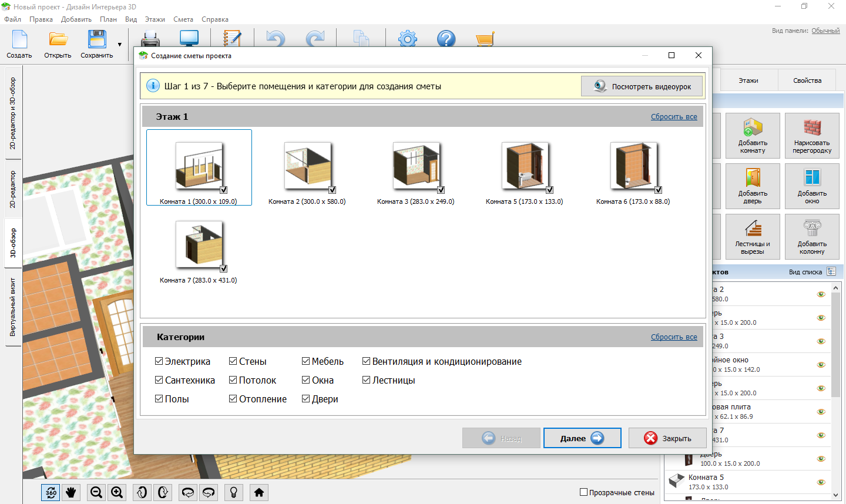Uncheck the Комната 3 room checkbox
Screen dimensions: 846x504
441,190
